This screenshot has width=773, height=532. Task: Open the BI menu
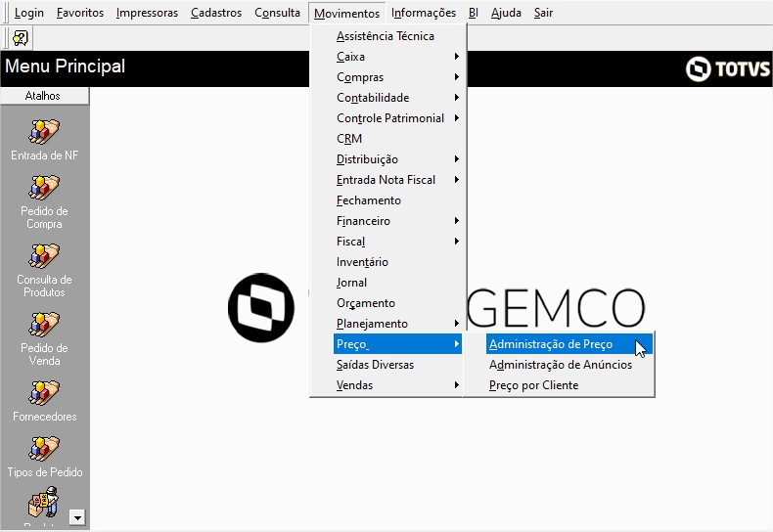[x=474, y=13]
